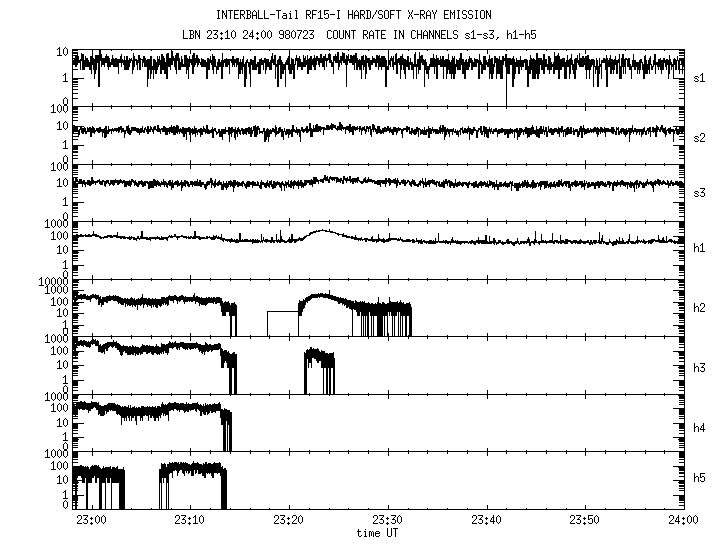The width and height of the screenshot is (720, 550).
Task: Click the 24:00 time axis label
Action: point(683,520)
